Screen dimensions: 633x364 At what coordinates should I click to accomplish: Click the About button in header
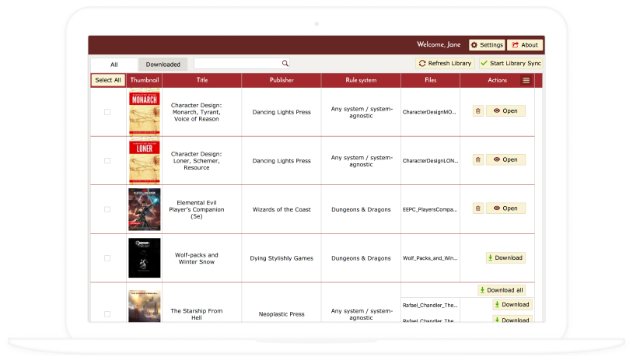[x=524, y=45]
